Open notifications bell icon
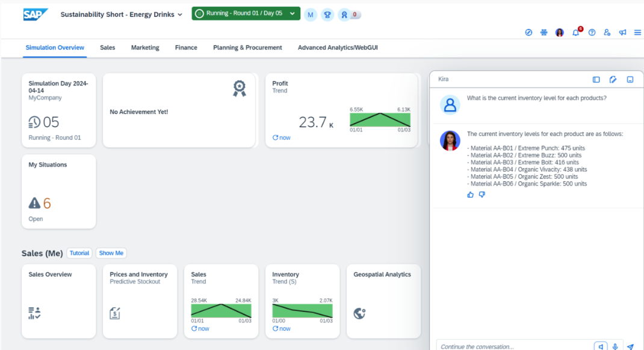The height and width of the screenshot is (350, 644). pyautogui.click(x=576, y=33)
